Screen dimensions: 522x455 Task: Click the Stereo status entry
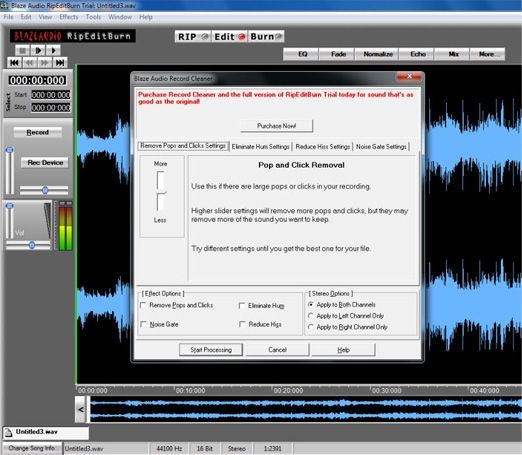[237, 449]
